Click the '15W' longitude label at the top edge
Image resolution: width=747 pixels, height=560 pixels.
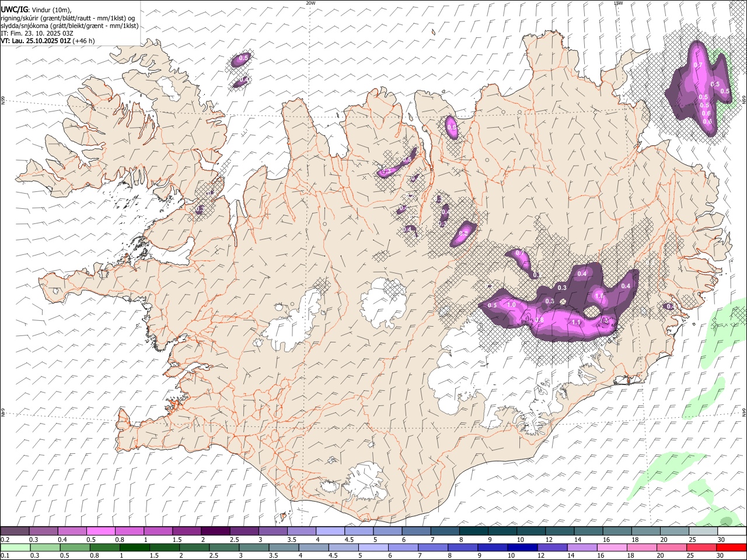(x=618, y=3)
